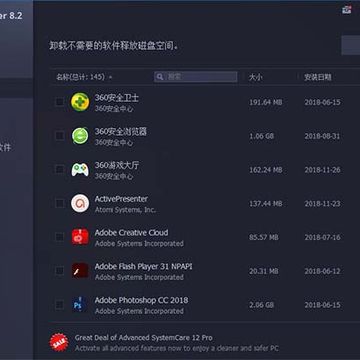Sort by the 名称 column arrow
This screenshot has width=360, height=360.
(111, 77)
